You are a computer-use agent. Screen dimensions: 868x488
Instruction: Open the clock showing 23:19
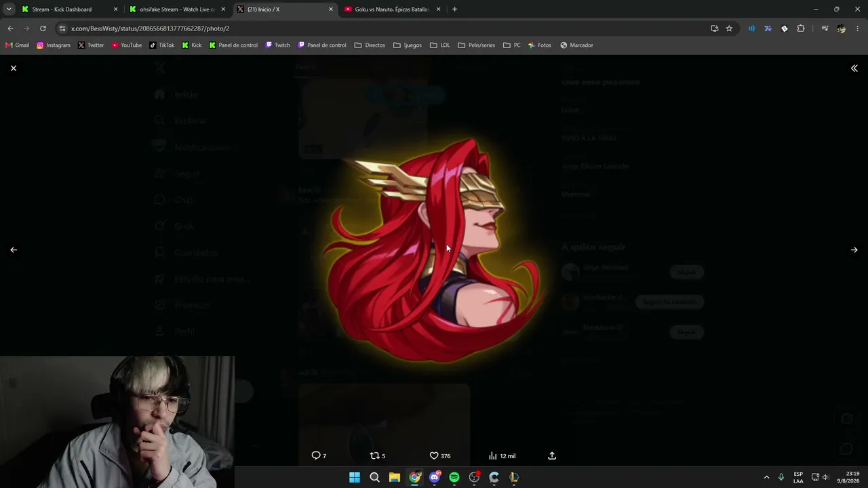pyautogui.click(x=847, y=477)
